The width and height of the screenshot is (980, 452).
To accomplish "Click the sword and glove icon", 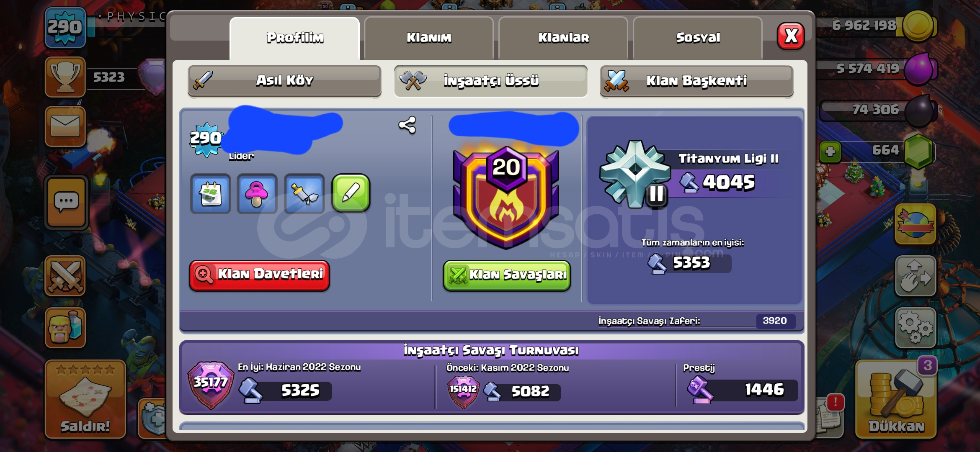I will [x=304, y=194].
